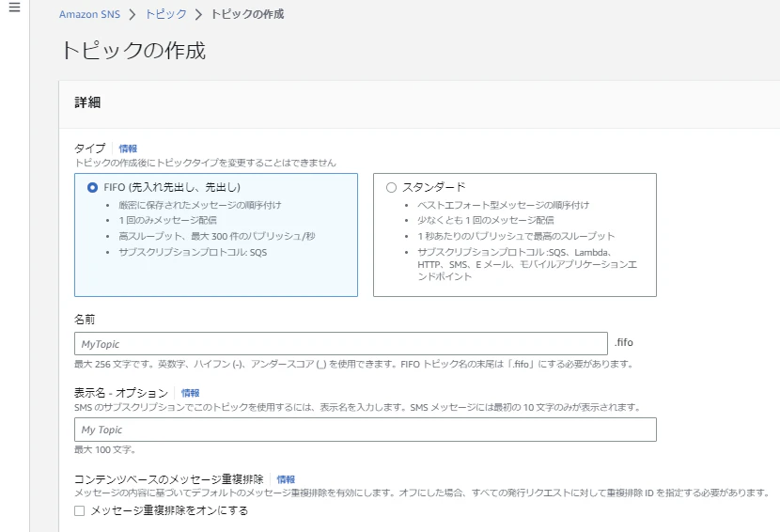The image size is (780, 532).
Task: Click '高スループット、最大 300 件' bullet text
Action: [217, 236]
